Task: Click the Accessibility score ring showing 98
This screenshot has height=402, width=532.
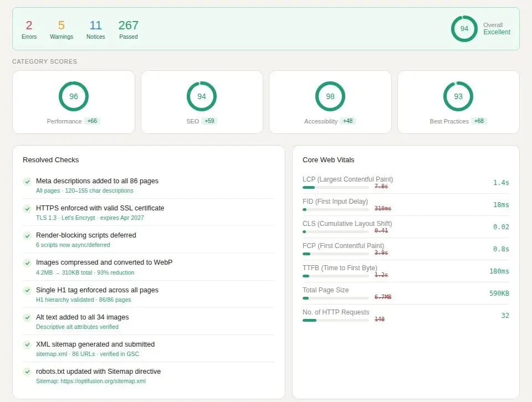Action: (x=330, y=96)
